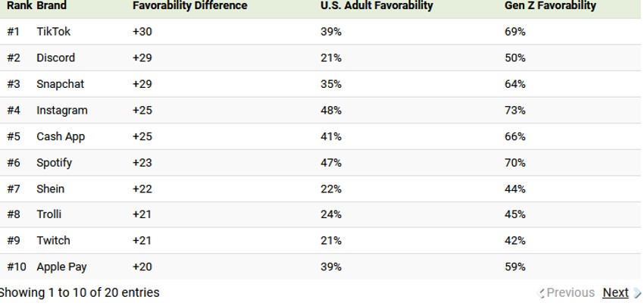Click the left arrow beside Previous
This screenshot has width=644, height=306.
pos(542,293)
